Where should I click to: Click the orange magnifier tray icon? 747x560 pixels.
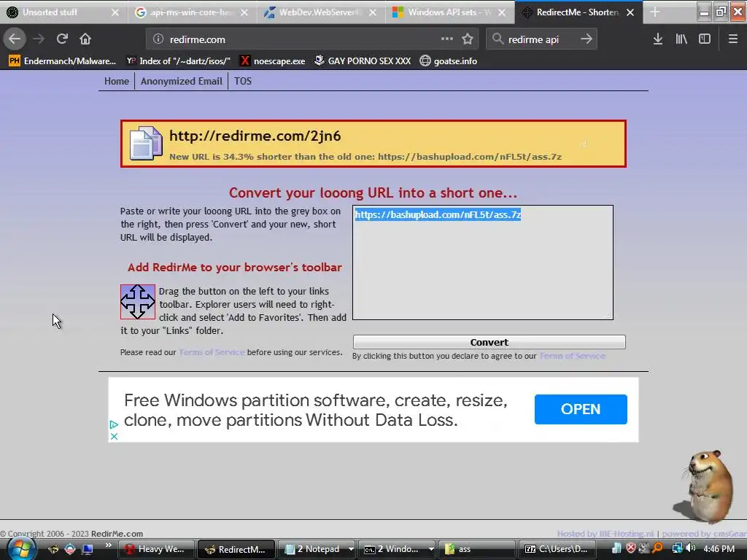(657, 548)
